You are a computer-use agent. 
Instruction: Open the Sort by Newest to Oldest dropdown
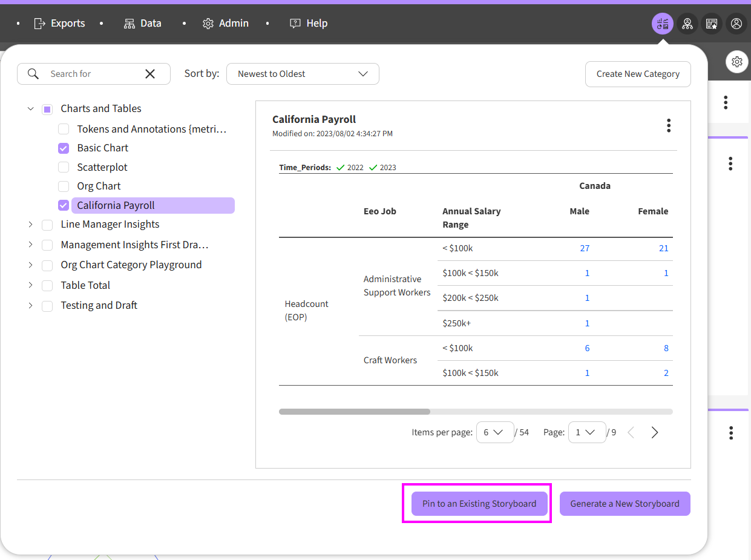pos(303,74)
